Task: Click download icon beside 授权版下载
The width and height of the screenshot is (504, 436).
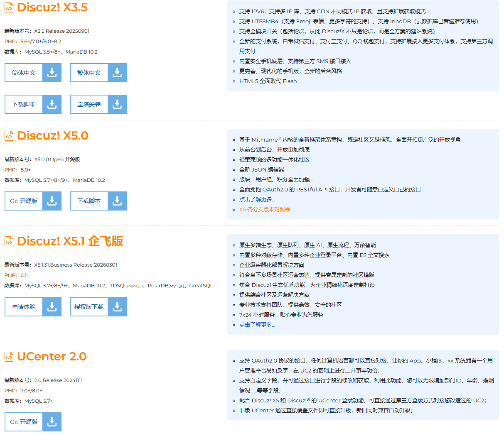Action: pos(117,307)
